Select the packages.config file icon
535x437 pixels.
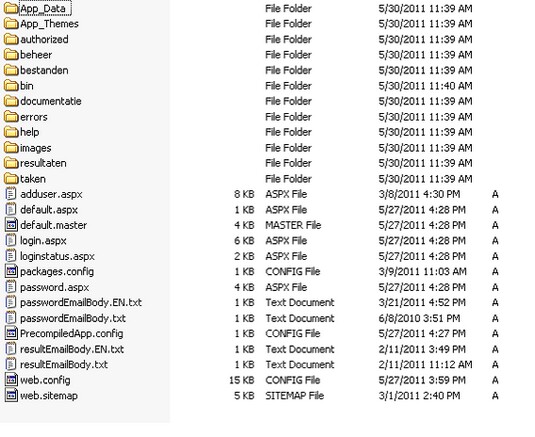pos(11,272)
